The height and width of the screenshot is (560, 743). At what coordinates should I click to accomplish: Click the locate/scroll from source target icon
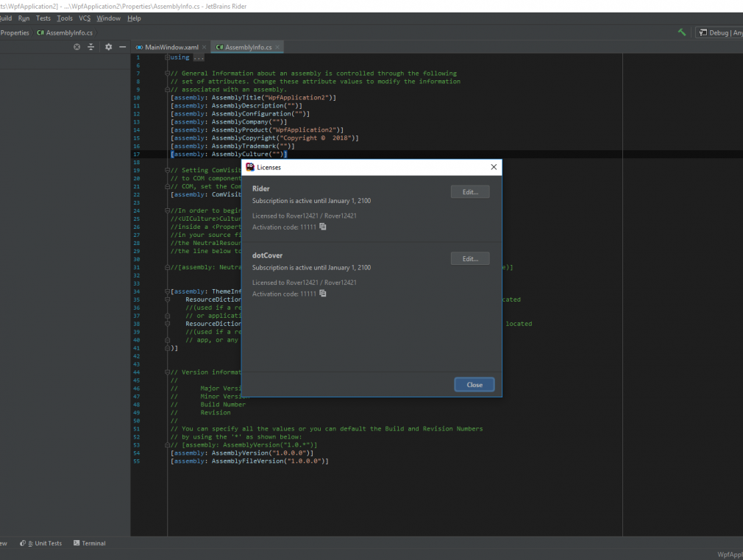77,47
